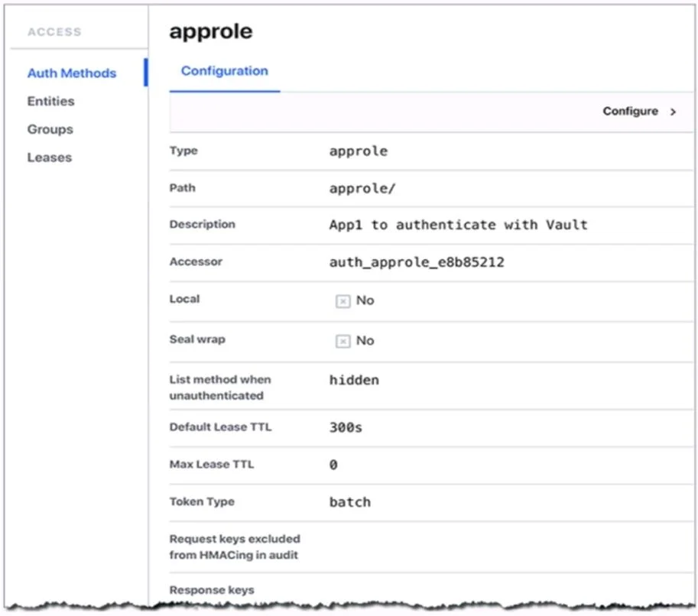
Task: Click Request keys excluded from HMACing label
Action: click(235, 547)
